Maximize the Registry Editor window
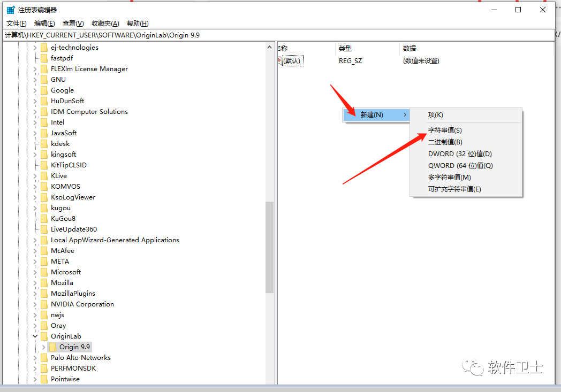The width and height of the screenshot is (561, 392). [x=518, y=10]
